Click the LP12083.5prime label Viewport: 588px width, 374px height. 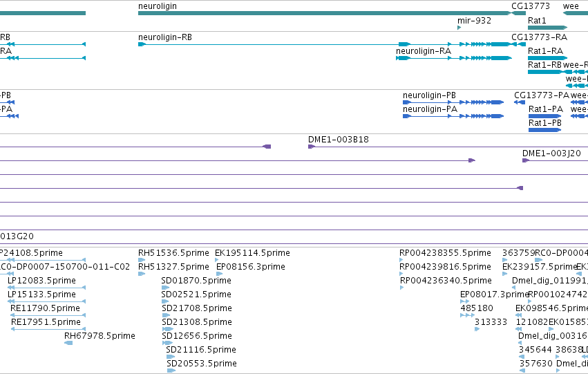[x=41, y=281]
